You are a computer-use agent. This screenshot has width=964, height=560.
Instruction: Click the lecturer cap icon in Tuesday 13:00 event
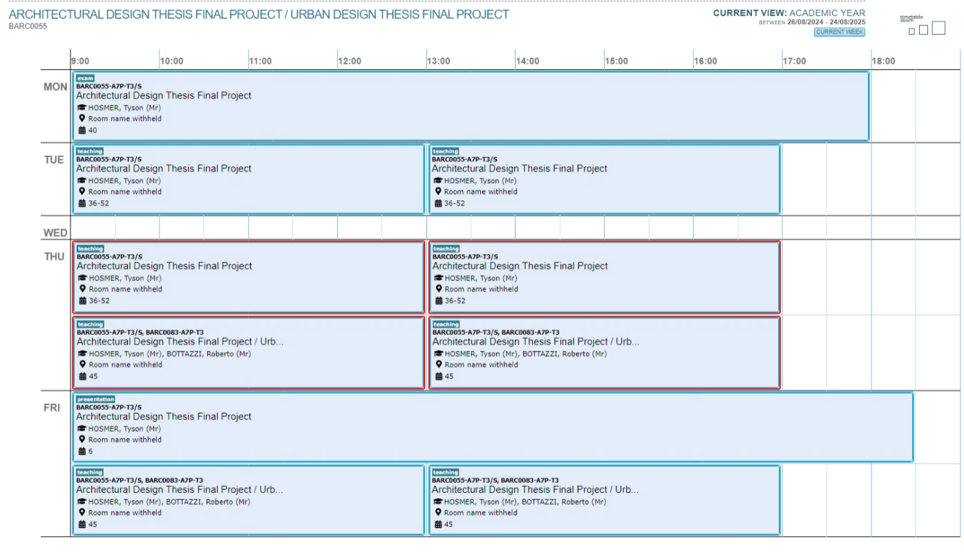[x=437, y=181]
